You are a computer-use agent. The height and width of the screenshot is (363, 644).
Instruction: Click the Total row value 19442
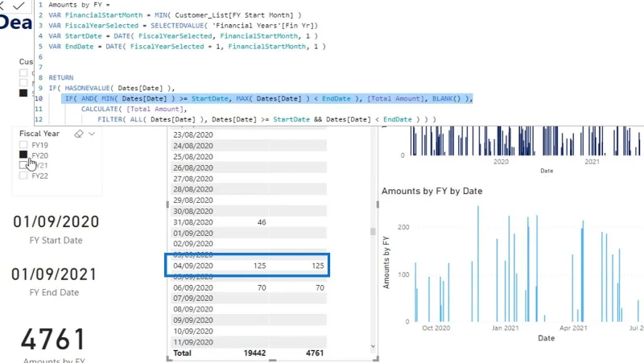pos(254,353)
